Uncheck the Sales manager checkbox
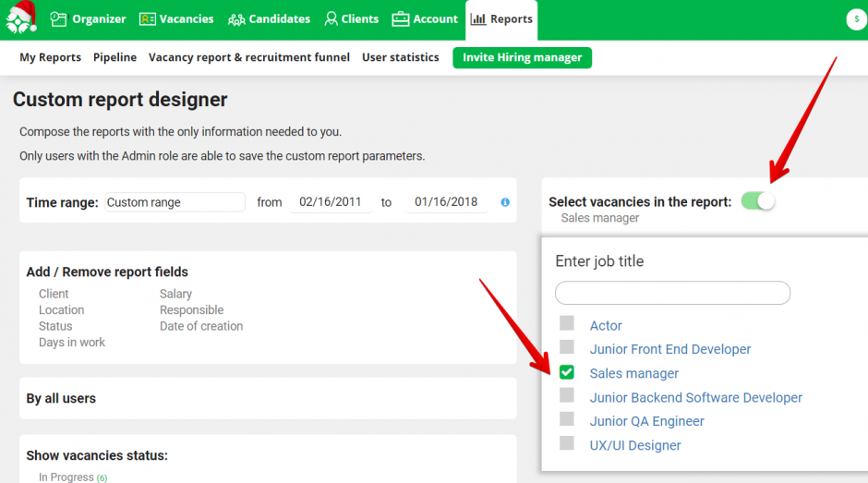Screen dimensions: 868x483 point(567,372)
